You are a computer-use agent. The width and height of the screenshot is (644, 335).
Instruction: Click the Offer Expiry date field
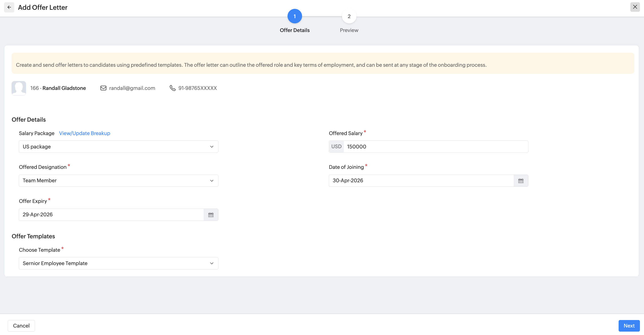click(x=111, y=215)
